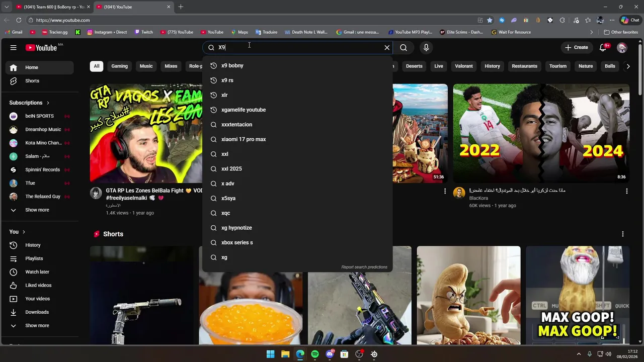Select the Tourism filter chip

click(558, 66)
